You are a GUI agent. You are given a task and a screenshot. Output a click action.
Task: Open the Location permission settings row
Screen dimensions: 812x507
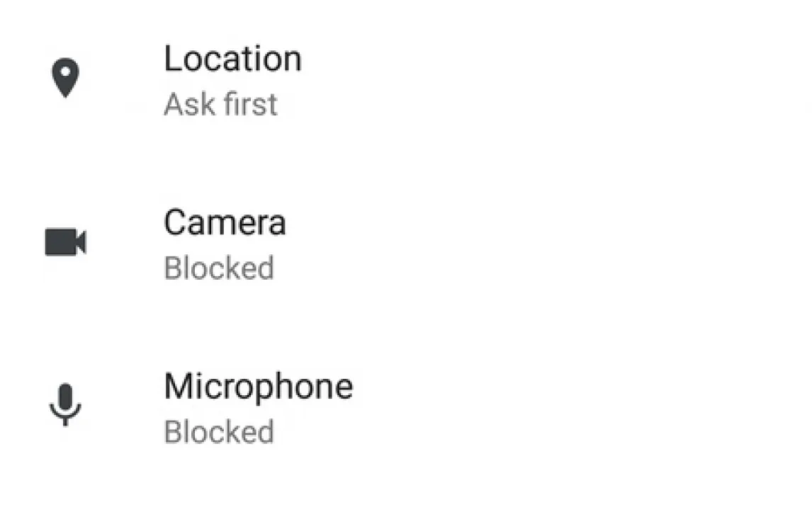point(406,79)
